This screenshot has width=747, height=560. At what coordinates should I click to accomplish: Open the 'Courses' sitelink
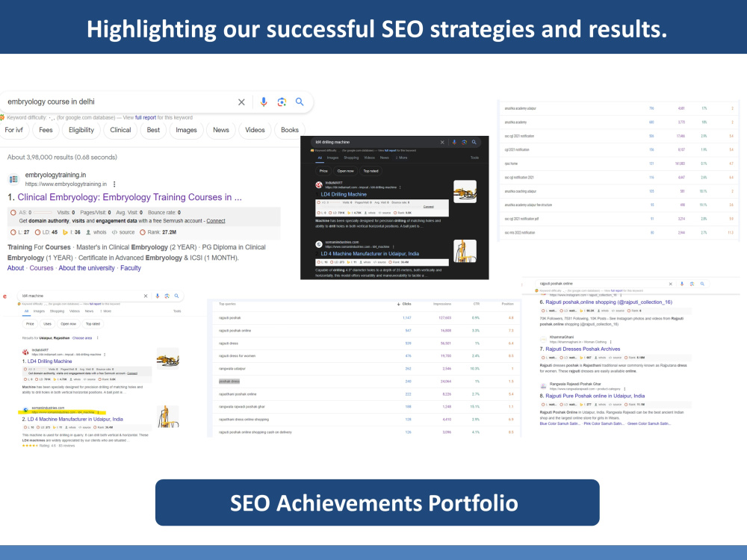(41, 268)
